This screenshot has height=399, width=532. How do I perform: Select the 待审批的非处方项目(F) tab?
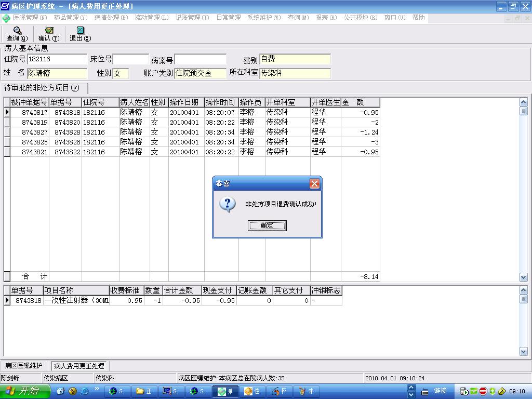42,88
